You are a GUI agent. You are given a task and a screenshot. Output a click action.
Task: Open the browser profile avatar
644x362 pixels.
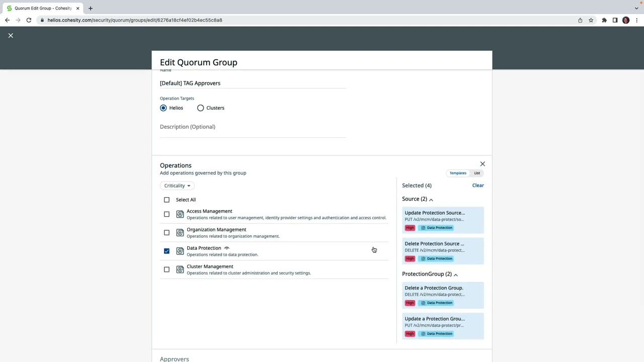(x=626, y=20)
